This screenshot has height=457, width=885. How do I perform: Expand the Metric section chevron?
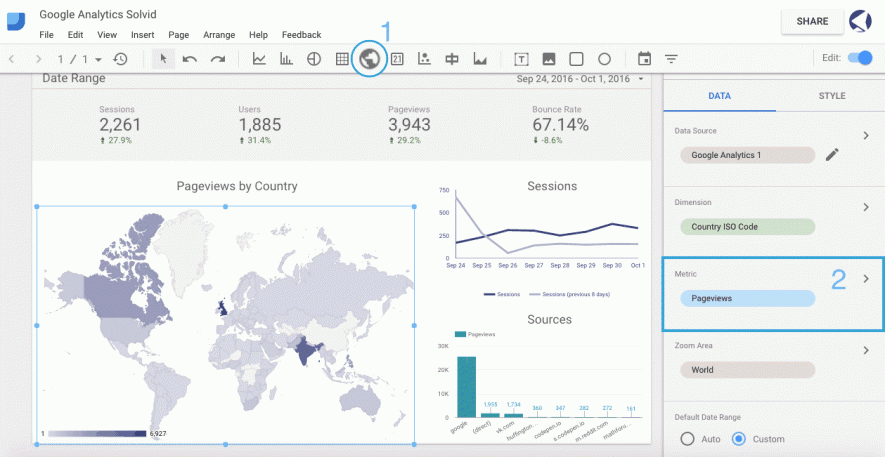coord(865,279)
